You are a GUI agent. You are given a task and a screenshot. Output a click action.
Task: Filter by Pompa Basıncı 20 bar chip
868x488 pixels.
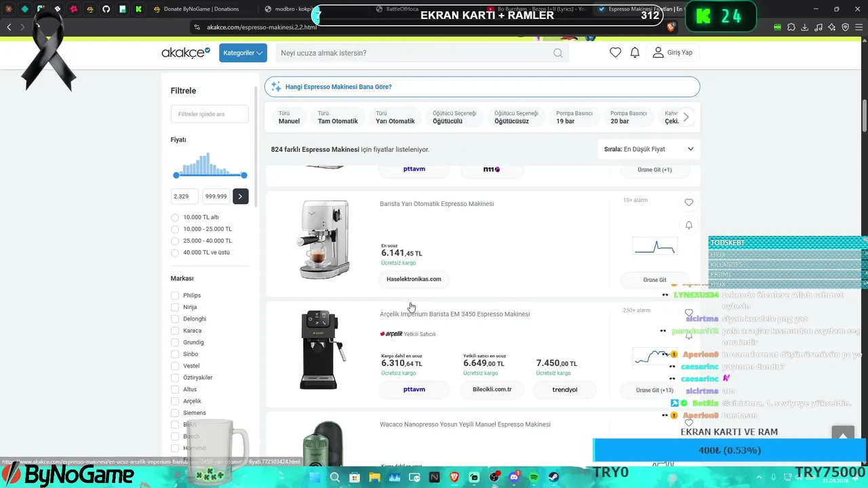click(629, 117)
